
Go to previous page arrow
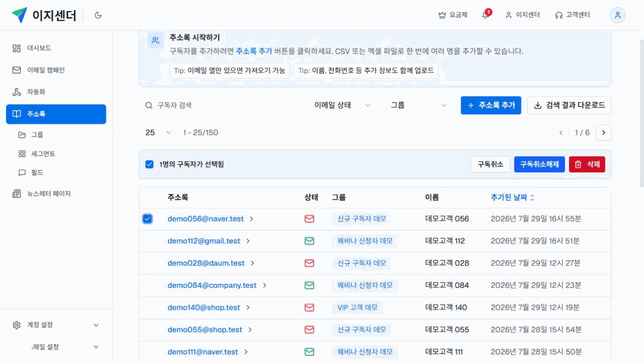click(560, 133)
